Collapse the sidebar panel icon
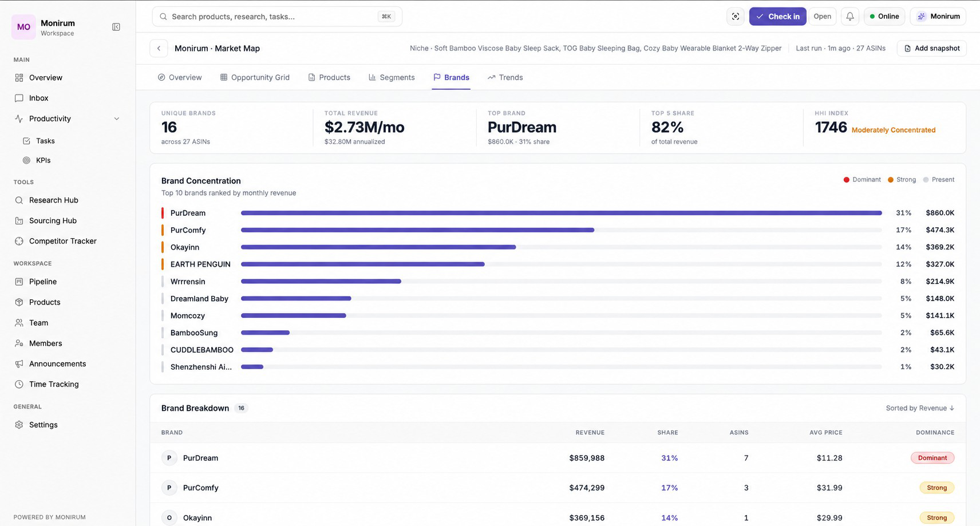Image resolution: width=980 pixels, height=526 pixels. click(x=116, y=27)
